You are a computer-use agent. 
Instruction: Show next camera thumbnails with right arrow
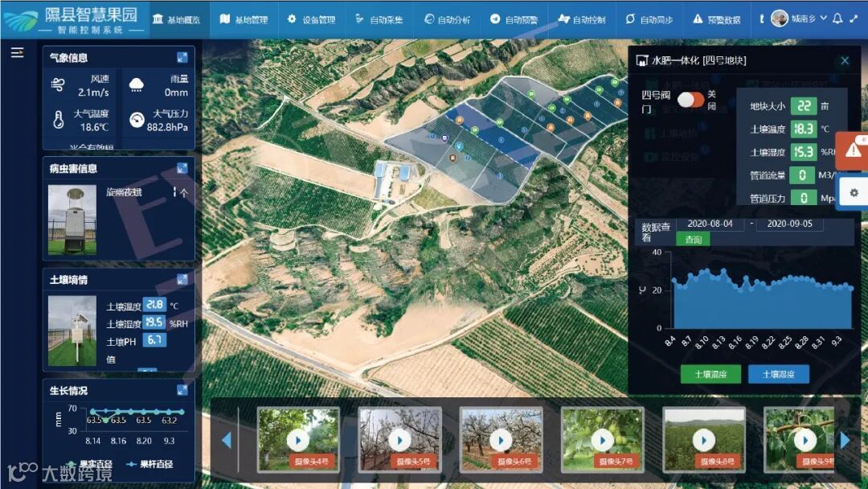point(845,440)
